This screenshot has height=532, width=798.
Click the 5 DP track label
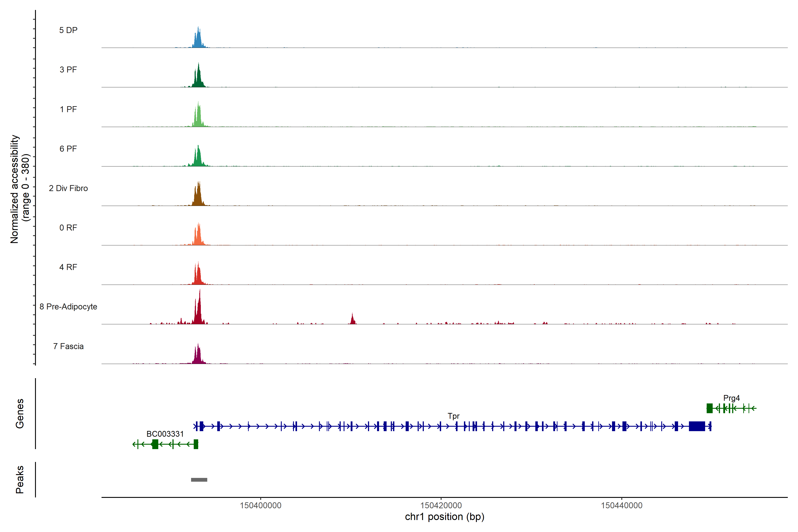click(x=68, y=30)
